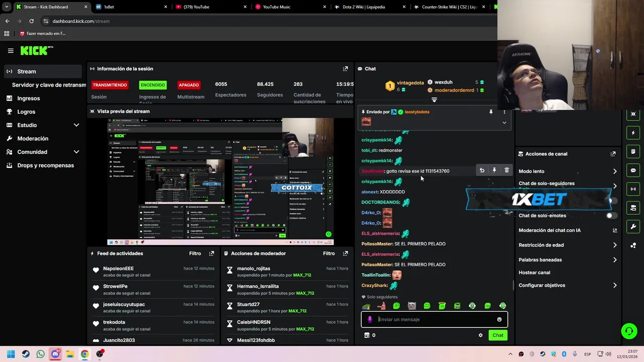
Task: Delete SoulGreed's chat message
Action: [507, 170]
